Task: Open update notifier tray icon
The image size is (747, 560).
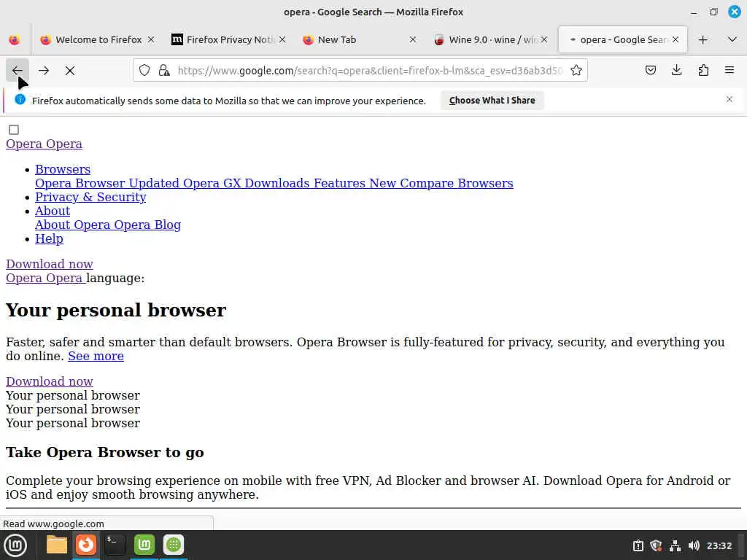Action: pos(638,545)
